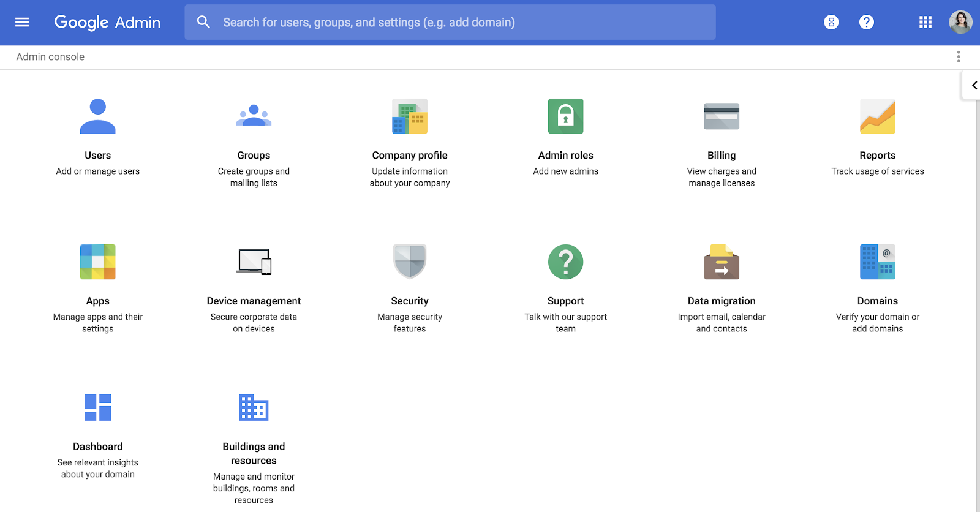The image size is (980, 520).
Task: Open the Billing credit card icon
Action: (722, 116)
